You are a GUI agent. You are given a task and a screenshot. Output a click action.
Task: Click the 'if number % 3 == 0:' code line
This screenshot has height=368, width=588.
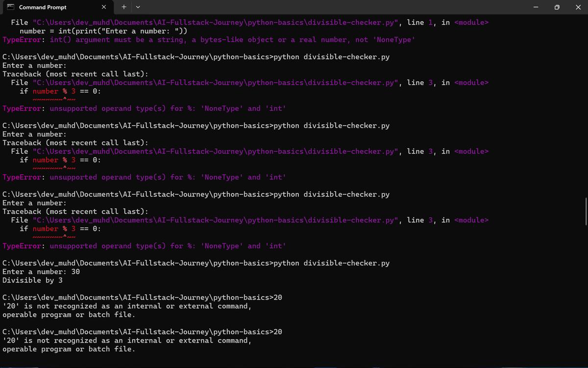pos(60,91)
